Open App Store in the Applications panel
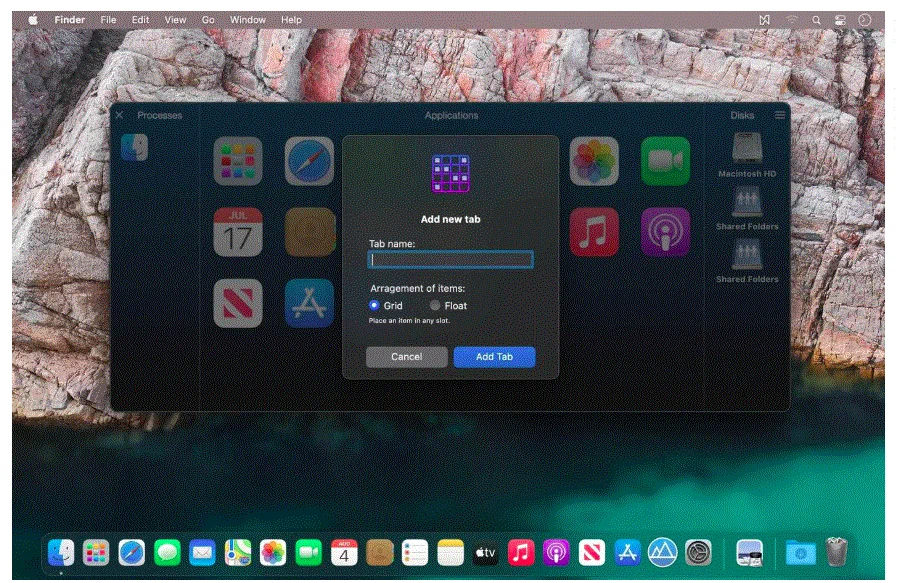 point(309,303)
